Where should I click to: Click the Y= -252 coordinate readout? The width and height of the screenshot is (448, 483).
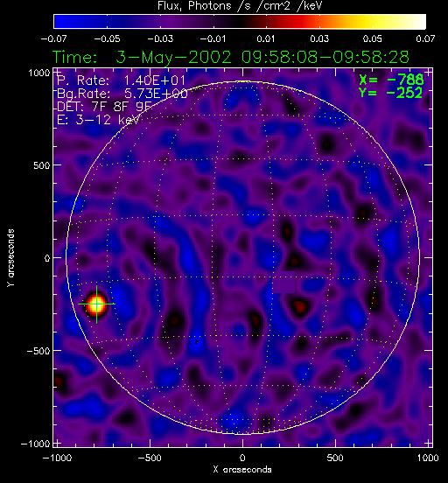click(391, 93)
